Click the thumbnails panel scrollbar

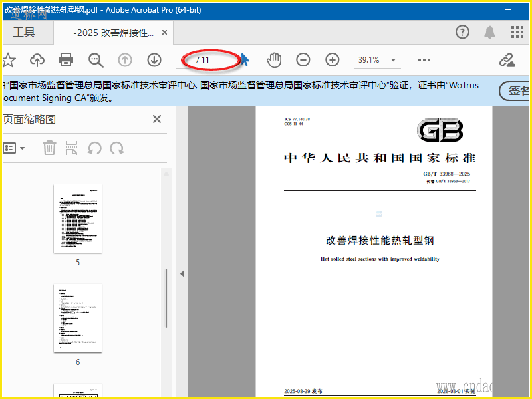coord(166,298)
